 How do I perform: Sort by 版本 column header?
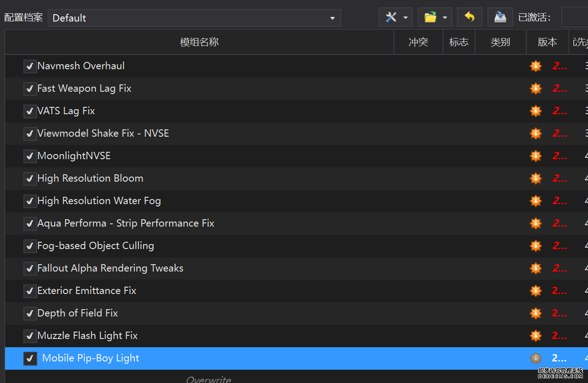tap(547, 42)
